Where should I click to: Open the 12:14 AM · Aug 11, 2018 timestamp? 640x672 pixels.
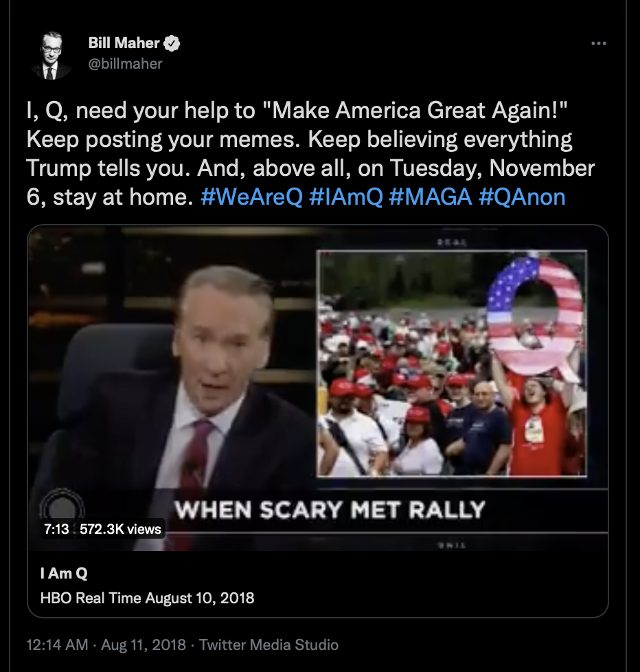point(106,645)
